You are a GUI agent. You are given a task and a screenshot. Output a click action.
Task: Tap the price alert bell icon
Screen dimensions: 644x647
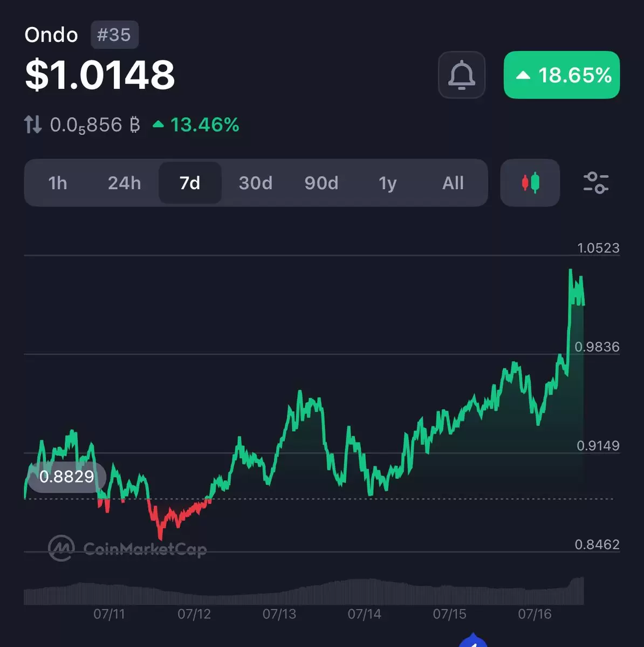click(x=462, y=75)
